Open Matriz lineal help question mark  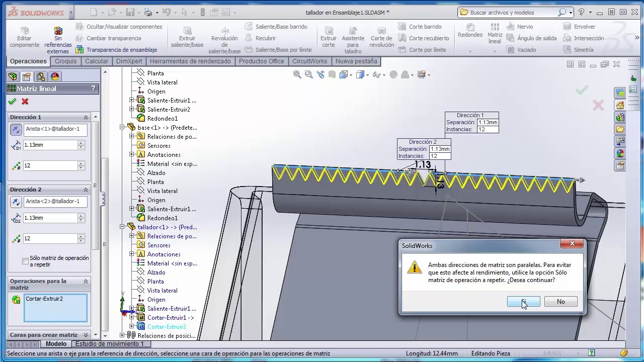point(93,88)
